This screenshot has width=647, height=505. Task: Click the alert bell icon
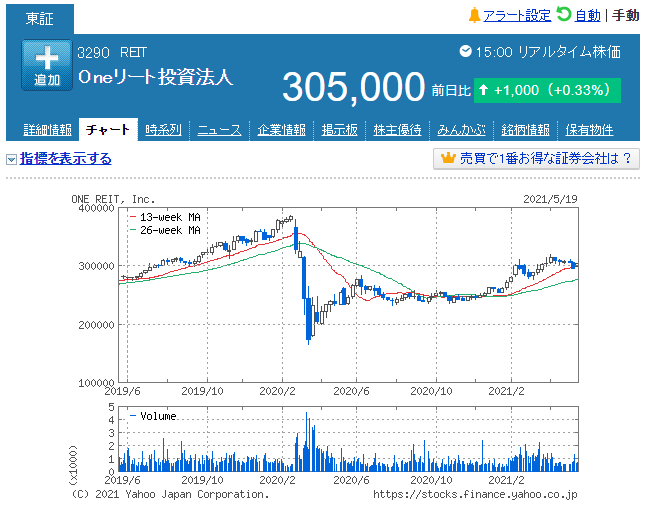(475, 15)
